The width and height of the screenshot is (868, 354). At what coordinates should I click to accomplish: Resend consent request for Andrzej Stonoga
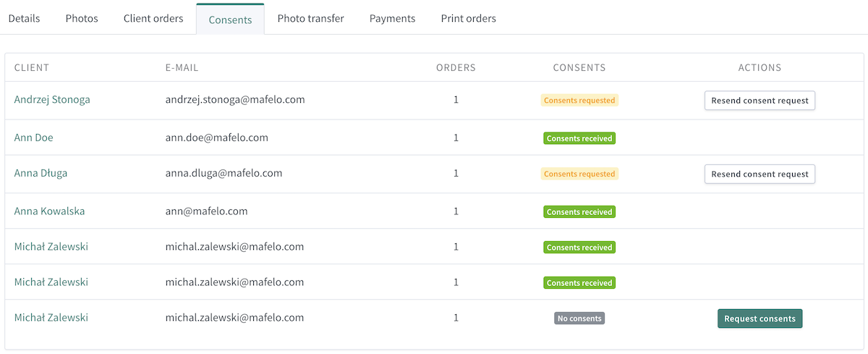tap(759, 101)
